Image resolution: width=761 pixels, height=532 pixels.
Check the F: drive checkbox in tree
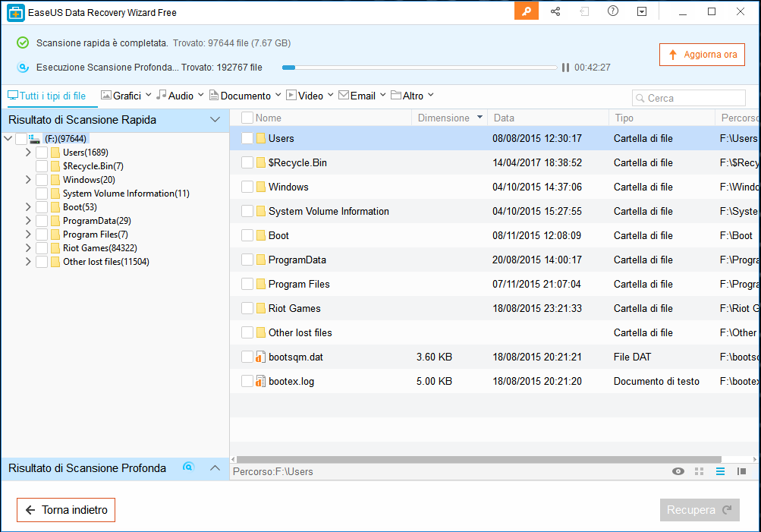[x=21, y=139]
